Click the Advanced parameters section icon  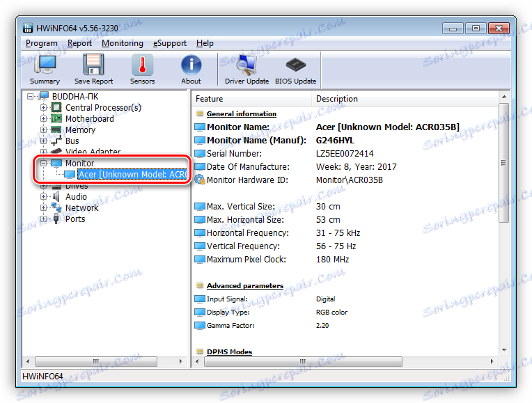200,285
